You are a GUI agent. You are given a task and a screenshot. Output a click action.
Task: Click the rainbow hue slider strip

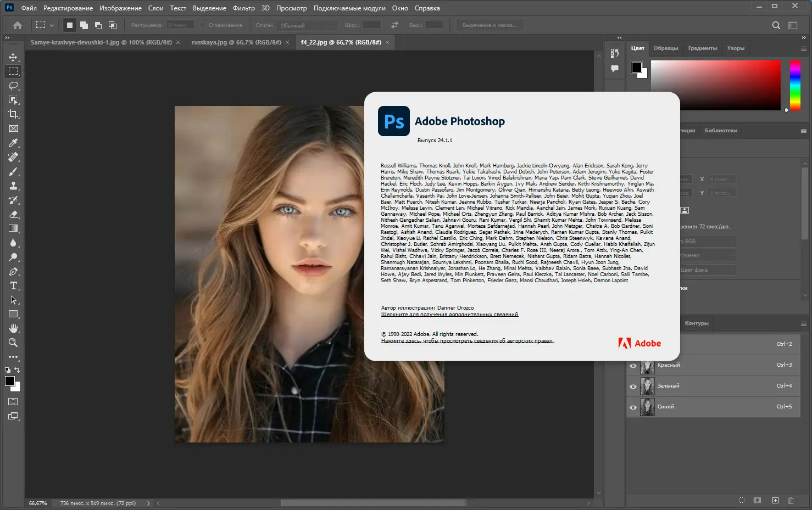[x=795, y=85]
